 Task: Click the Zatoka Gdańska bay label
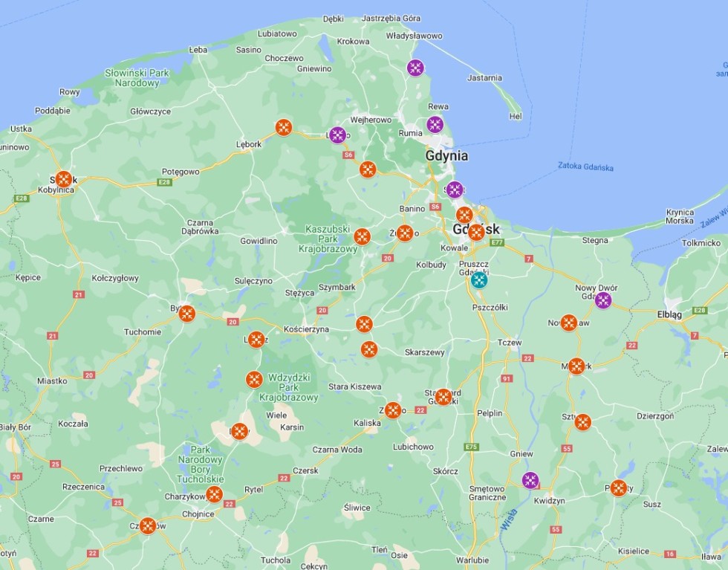click(x=585, y=166)
